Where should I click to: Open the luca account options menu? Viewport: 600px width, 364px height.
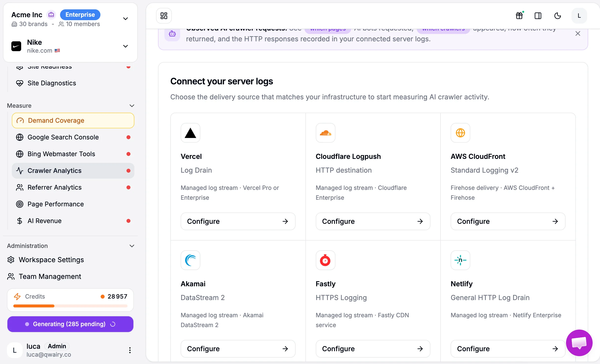pyautogui.click(x=130, y=350)
